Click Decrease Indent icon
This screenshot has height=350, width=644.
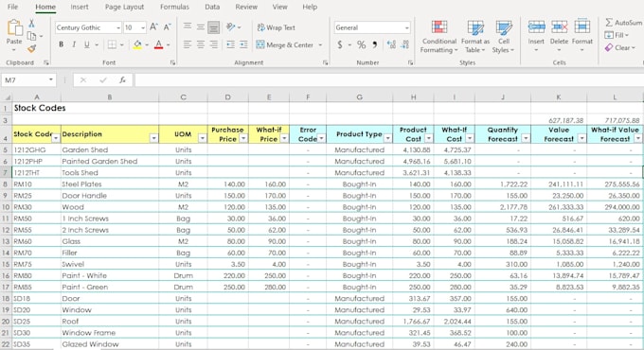[x=231, y=44]
